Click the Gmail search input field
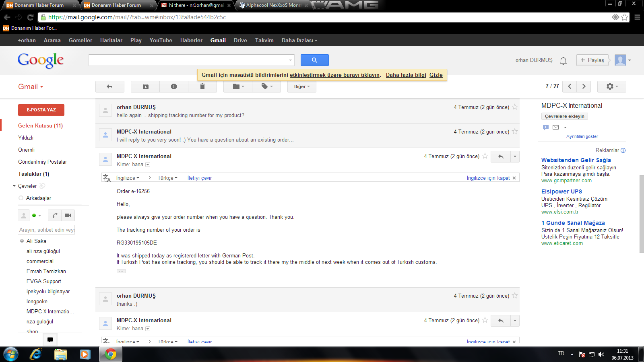Image resolution: width=644 pixels, height=362 pixels. [x=188, y=60]
